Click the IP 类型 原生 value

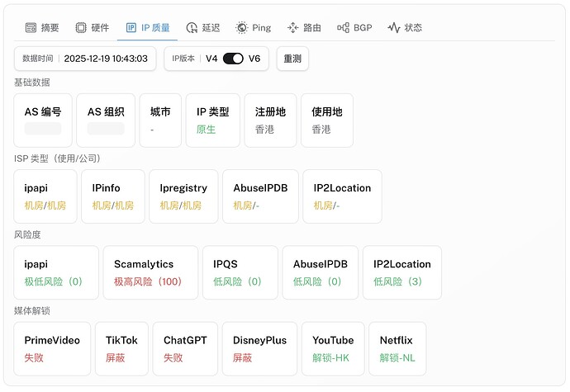click(x=207, y=130)
